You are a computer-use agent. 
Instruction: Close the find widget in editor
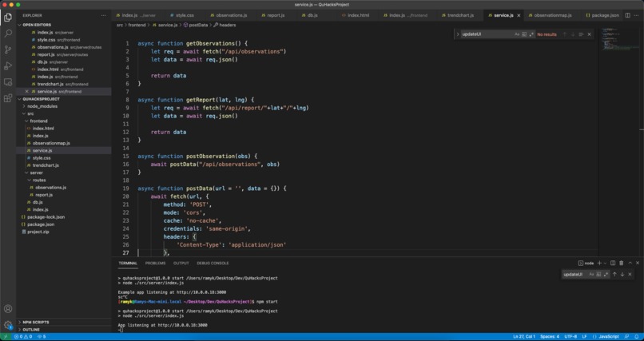(590, 34)
